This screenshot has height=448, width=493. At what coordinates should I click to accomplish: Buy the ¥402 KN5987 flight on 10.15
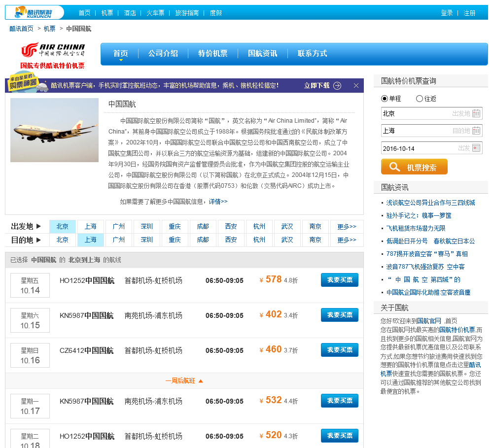[340, 315]
